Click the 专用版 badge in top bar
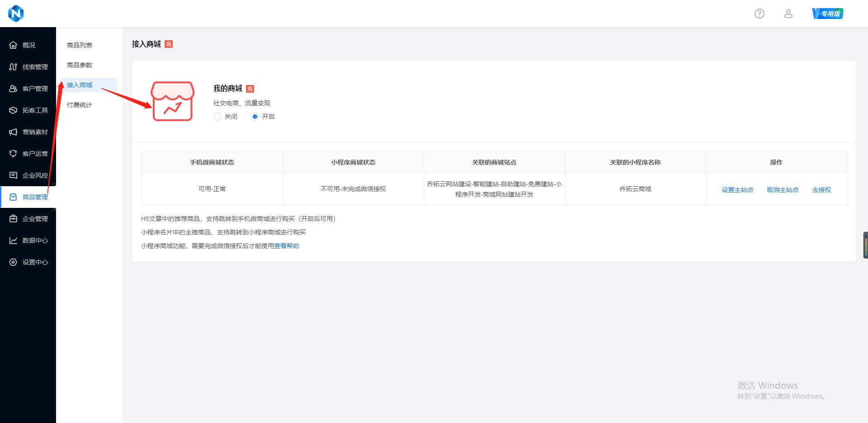868x423 pixels. point(828,13)
